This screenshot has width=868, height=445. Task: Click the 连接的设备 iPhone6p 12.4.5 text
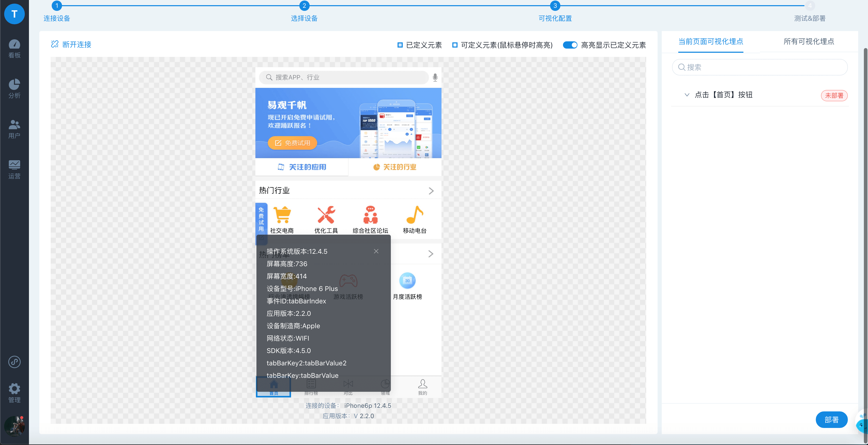(x=348, y=405)
